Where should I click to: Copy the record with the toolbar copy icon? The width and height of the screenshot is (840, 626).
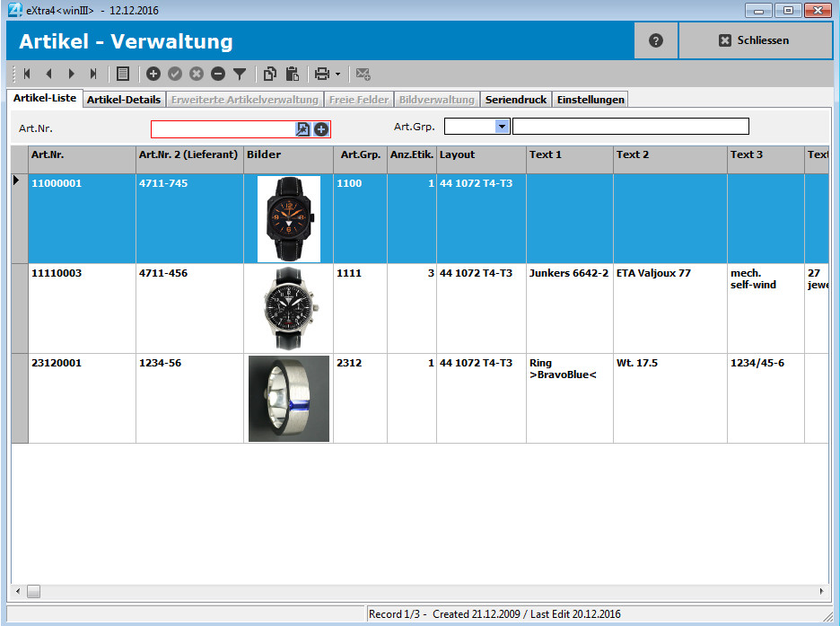[270, 74]
